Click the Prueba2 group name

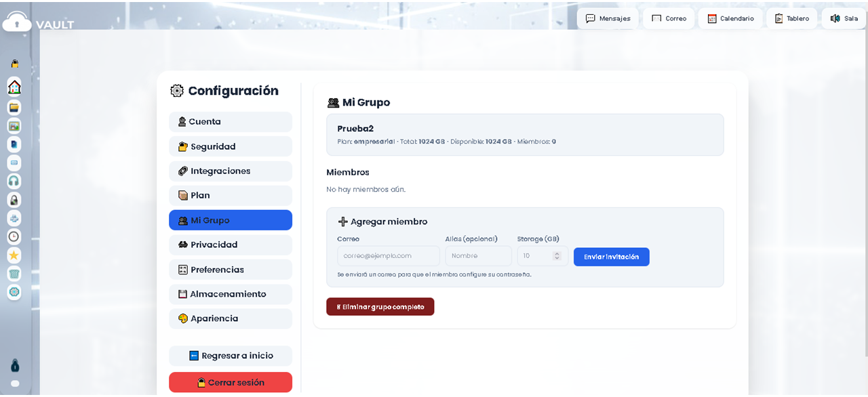355,129
